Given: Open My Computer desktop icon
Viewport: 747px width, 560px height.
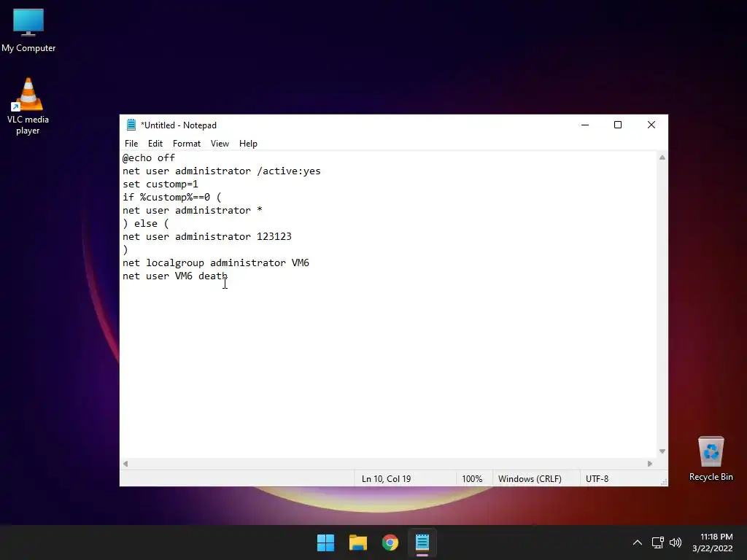Looking at the screenshot, I should [x=28, y=31].
